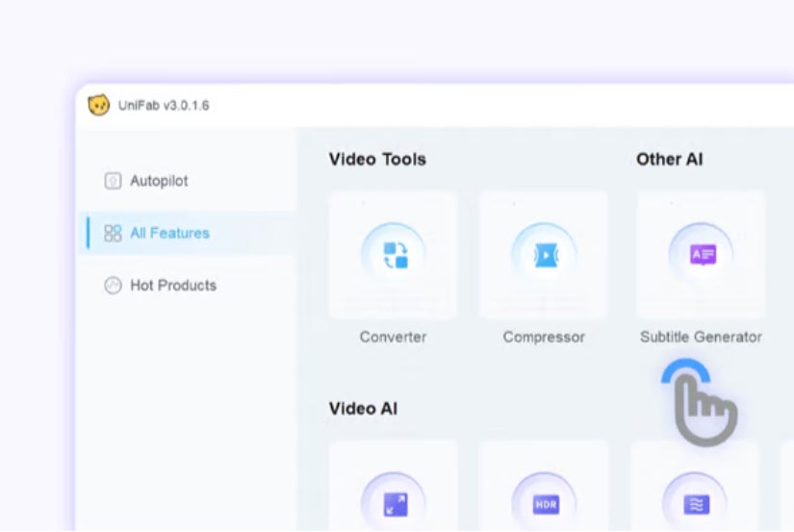This screenshot has height=532, width=794.
Task: Select the expand-arrows icon under Video AI
Action: coord(394,504)
